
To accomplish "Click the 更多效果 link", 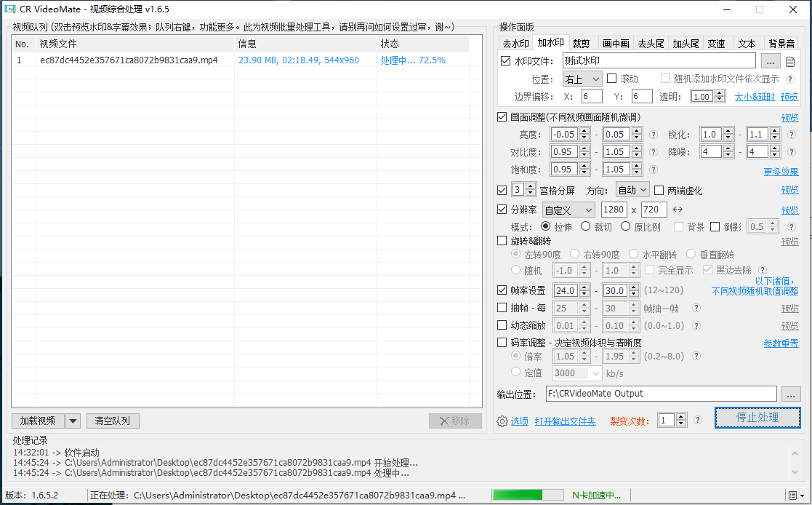I will (x=781, y=172).
